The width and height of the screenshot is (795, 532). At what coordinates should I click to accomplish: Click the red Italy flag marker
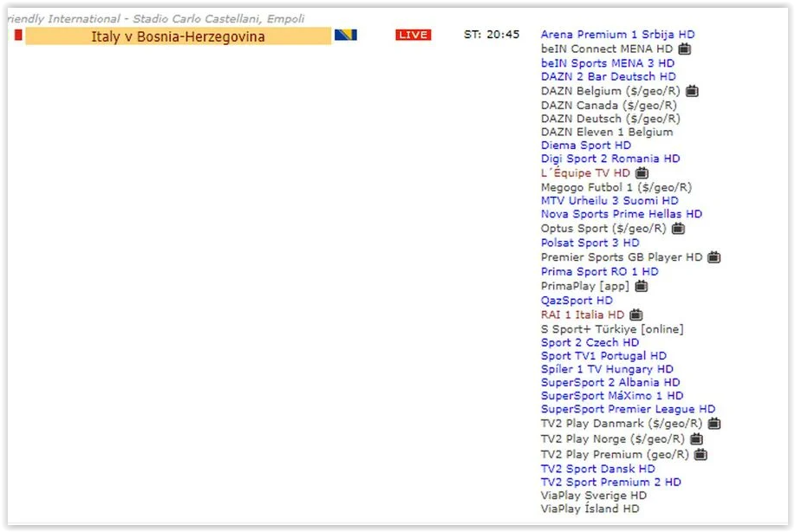point(17,35)
